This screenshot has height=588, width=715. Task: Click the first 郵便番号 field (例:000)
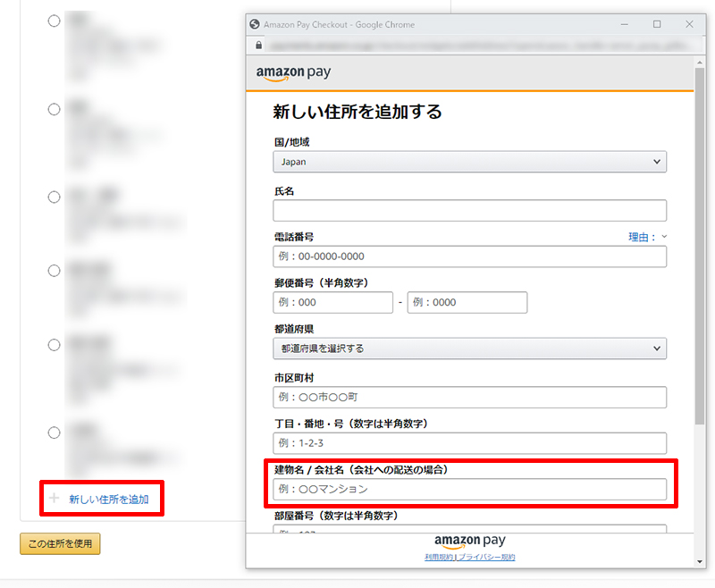[332, 303]
